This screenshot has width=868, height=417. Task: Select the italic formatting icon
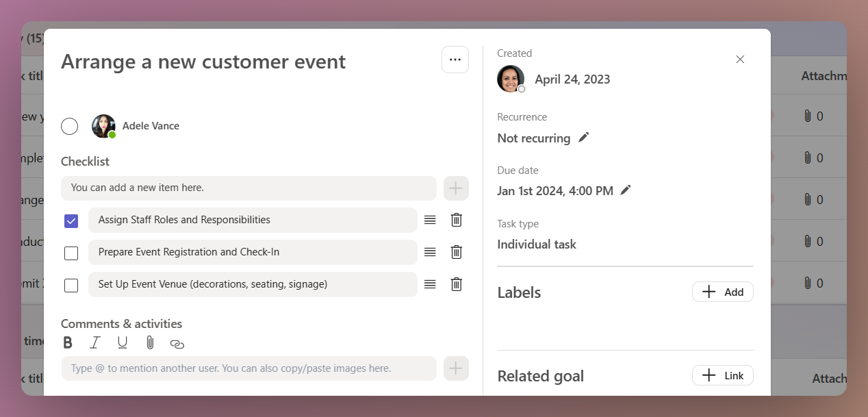tap(94, 342)
